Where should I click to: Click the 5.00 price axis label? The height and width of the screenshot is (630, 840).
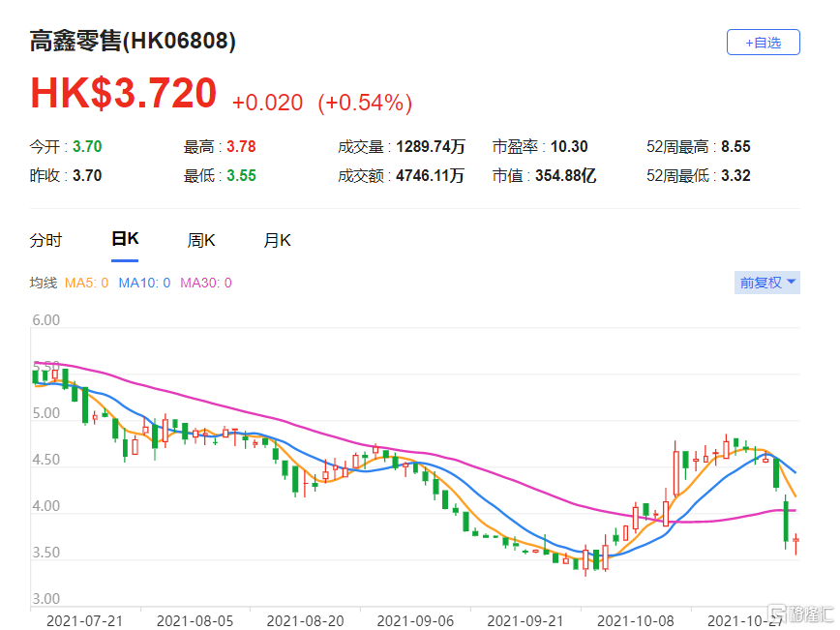click(x=46, y=413)
